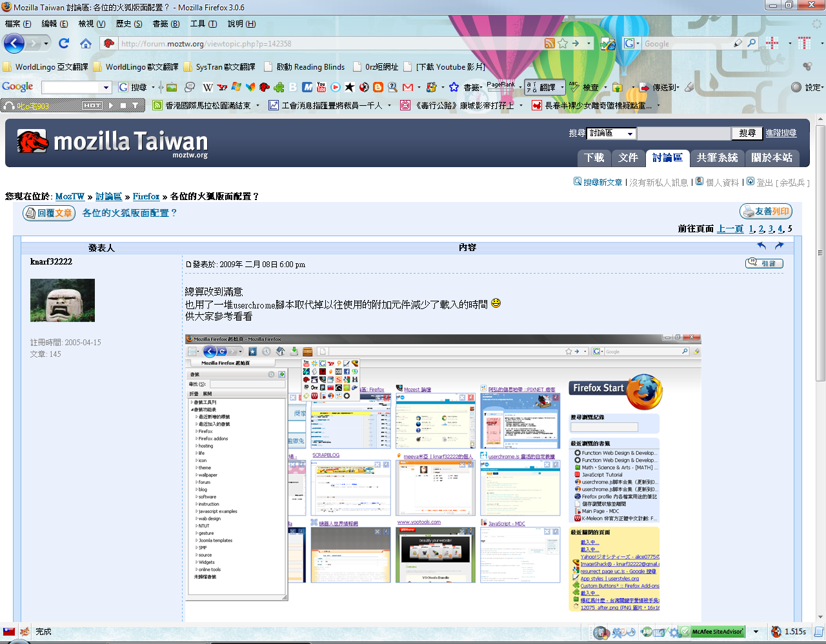
Task: Click the Mozilla Taiwan logo
Action: click(x=112, y=142)
